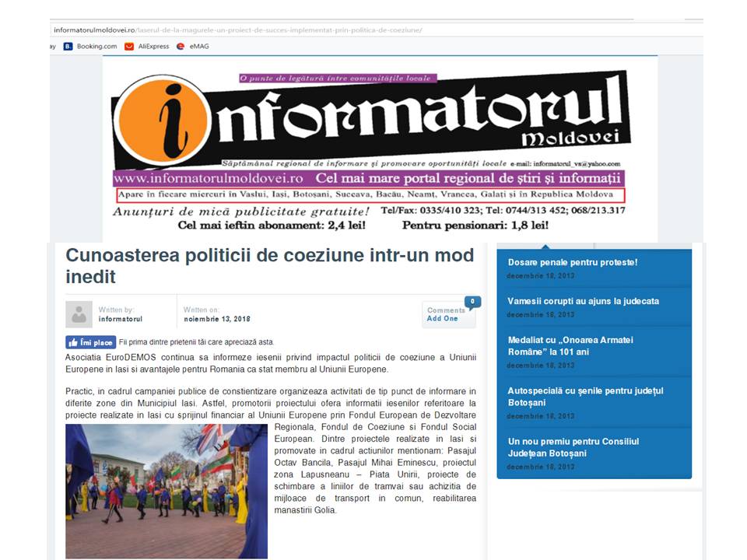Click the line Apare în fiecare miercuri în Vaslui
Image resolution: width=747 pixels, height=560 pixels.
point(366,194)
